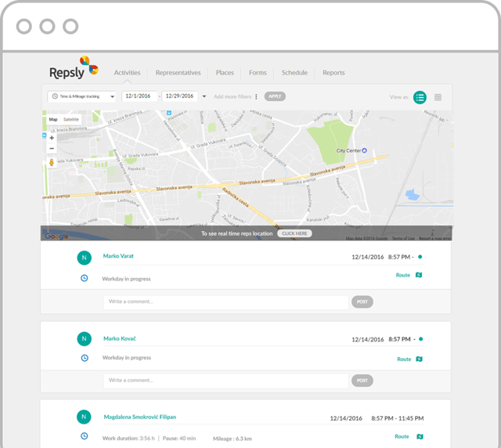Click Report a map error link
This screenshot has height=448, width=501.
coord(435,239)
